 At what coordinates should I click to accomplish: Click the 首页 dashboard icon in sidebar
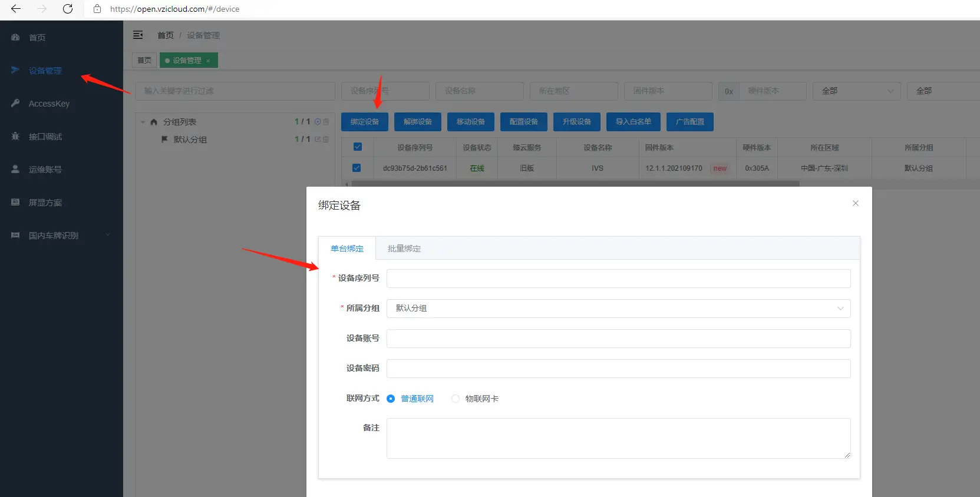tap(15, 37)
